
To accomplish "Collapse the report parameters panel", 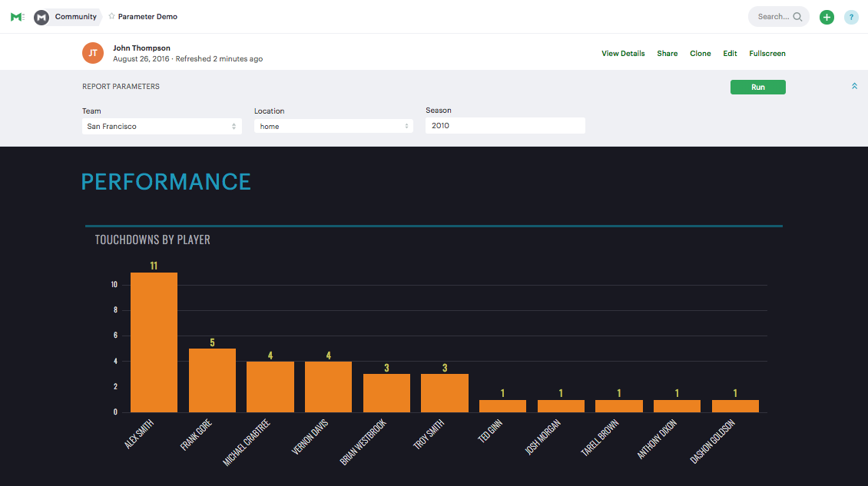I will point(854,86).
